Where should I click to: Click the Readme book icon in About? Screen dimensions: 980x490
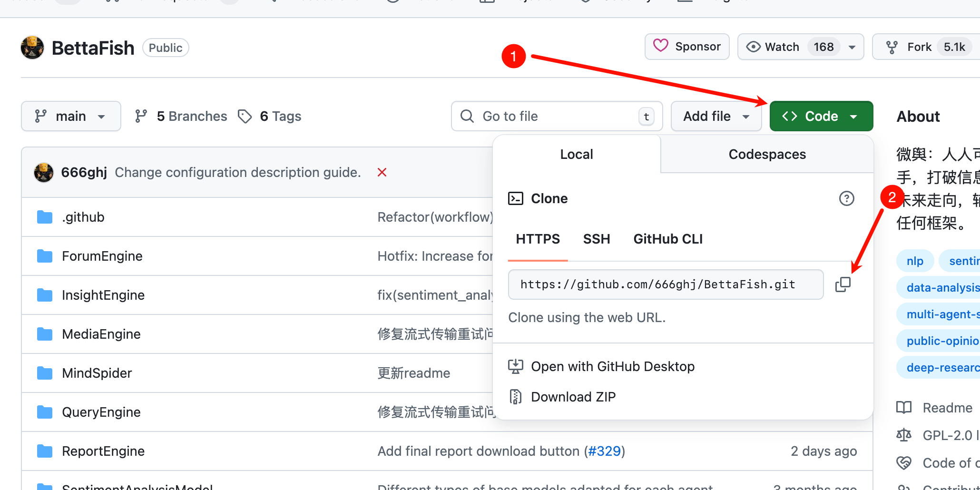coord(904,408)
